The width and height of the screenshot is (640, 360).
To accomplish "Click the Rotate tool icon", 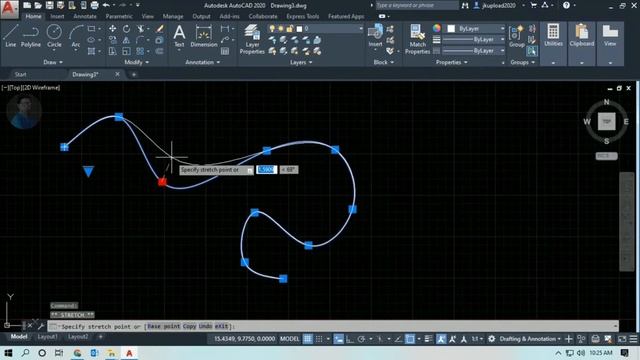I will tap(127, 29).
